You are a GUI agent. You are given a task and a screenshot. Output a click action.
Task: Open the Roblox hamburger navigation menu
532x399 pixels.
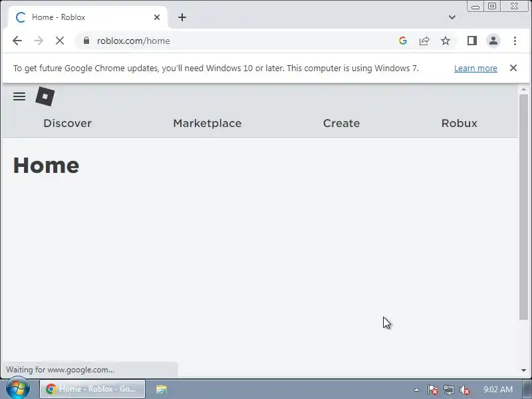19,96
